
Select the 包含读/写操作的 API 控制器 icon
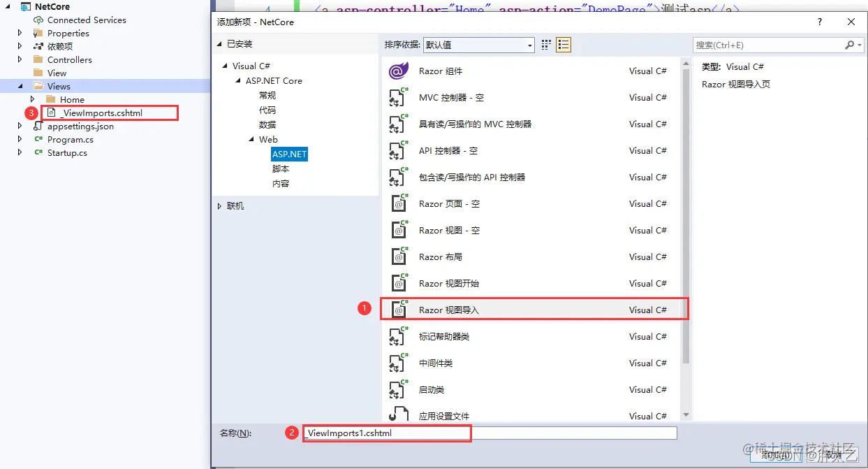399,177
